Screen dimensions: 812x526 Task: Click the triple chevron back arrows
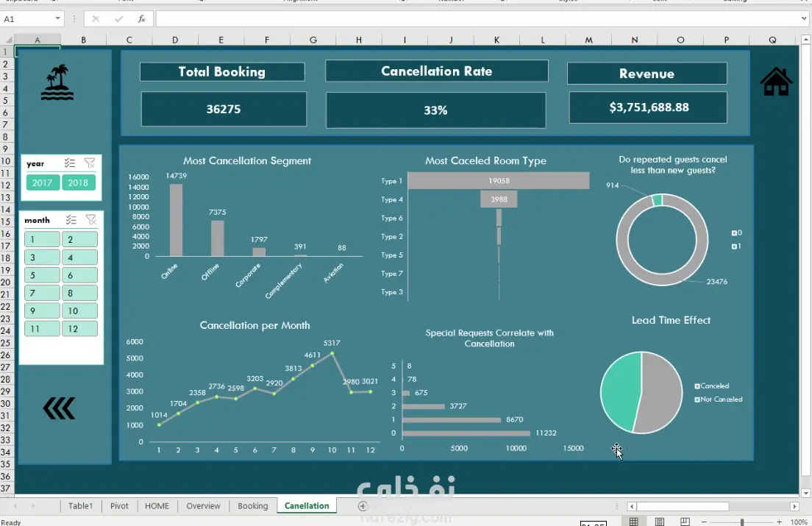pos(59,408)
